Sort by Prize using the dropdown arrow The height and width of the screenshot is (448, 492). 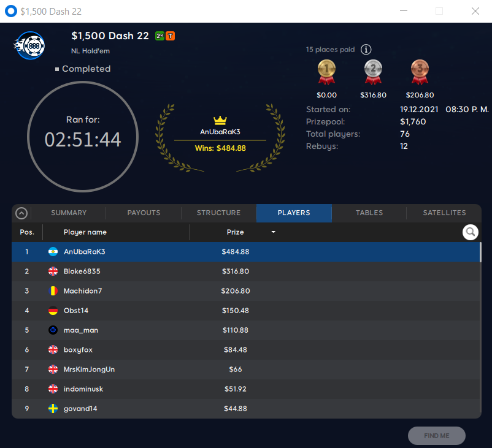[x=273, y=232]
